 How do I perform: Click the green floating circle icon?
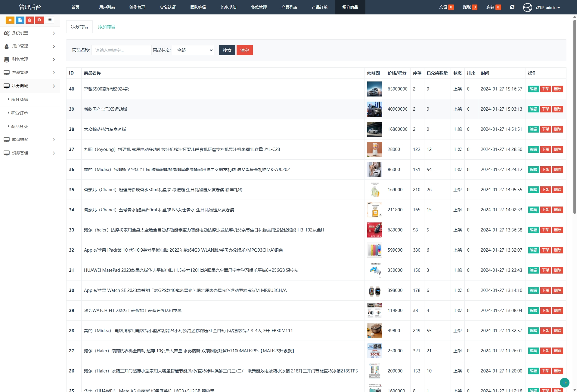point(564,382)
